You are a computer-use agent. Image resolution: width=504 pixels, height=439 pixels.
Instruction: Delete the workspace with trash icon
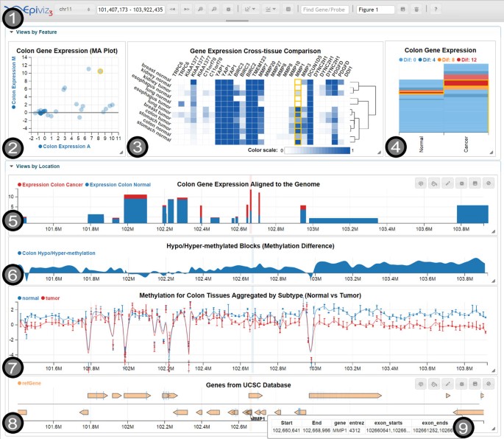[416, 10]
